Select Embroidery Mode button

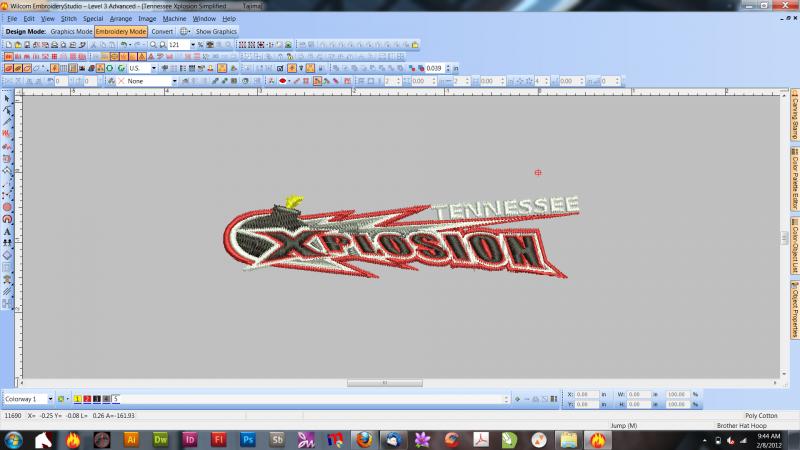pyautogui.click(x=121, y=32)
